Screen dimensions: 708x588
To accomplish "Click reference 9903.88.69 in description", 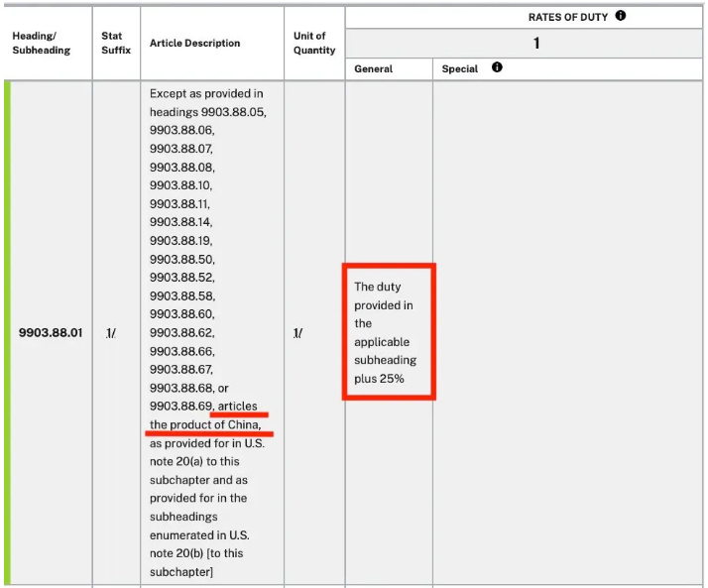I will coord(181,406).
